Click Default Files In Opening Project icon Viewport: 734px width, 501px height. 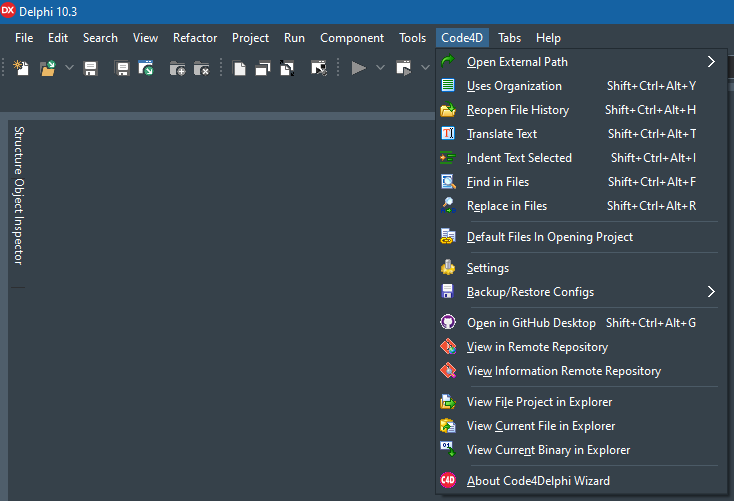(x=448, y=236)
